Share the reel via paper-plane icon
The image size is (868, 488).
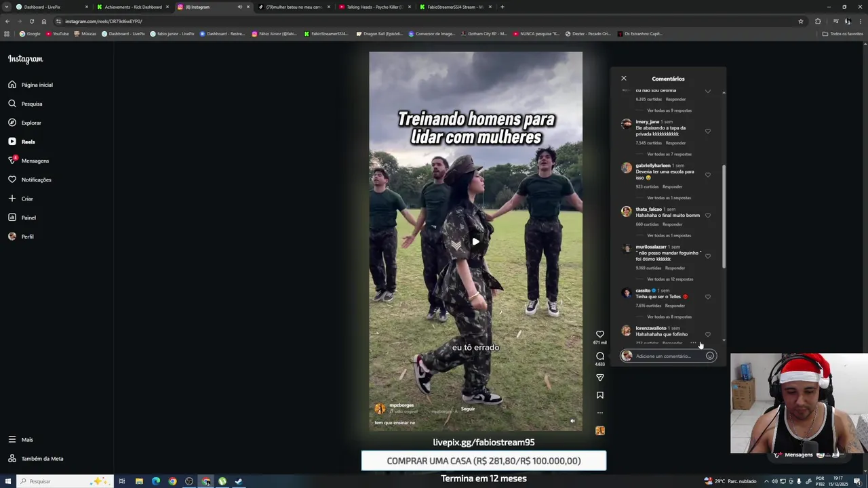click(599, 378)
